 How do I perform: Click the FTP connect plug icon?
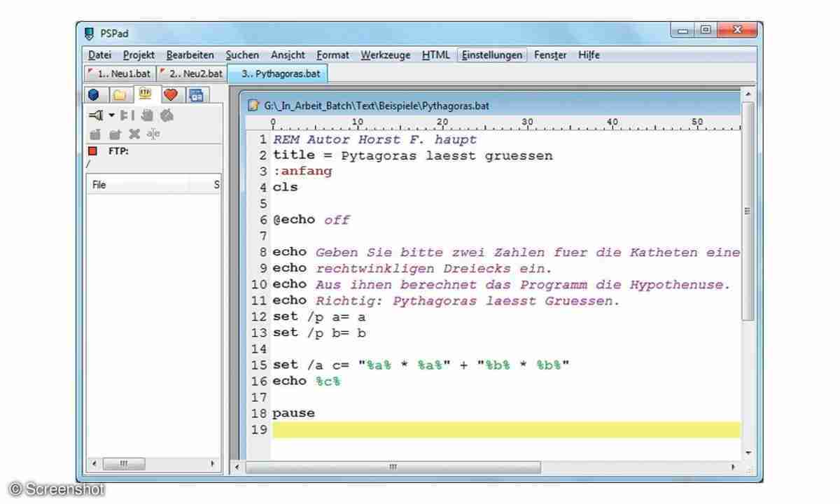pos(96,116)
